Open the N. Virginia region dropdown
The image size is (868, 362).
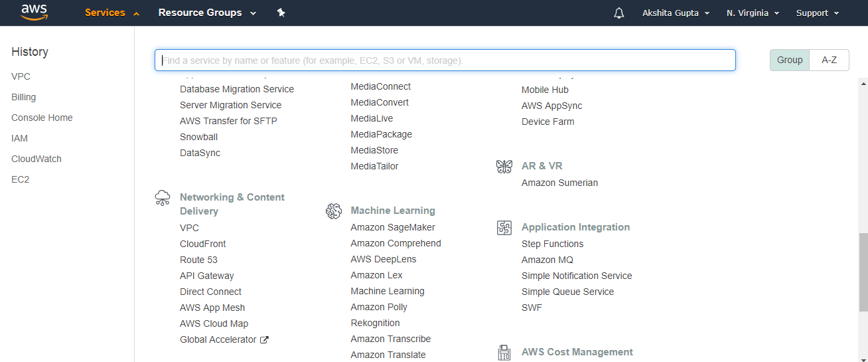click(753, 13)
